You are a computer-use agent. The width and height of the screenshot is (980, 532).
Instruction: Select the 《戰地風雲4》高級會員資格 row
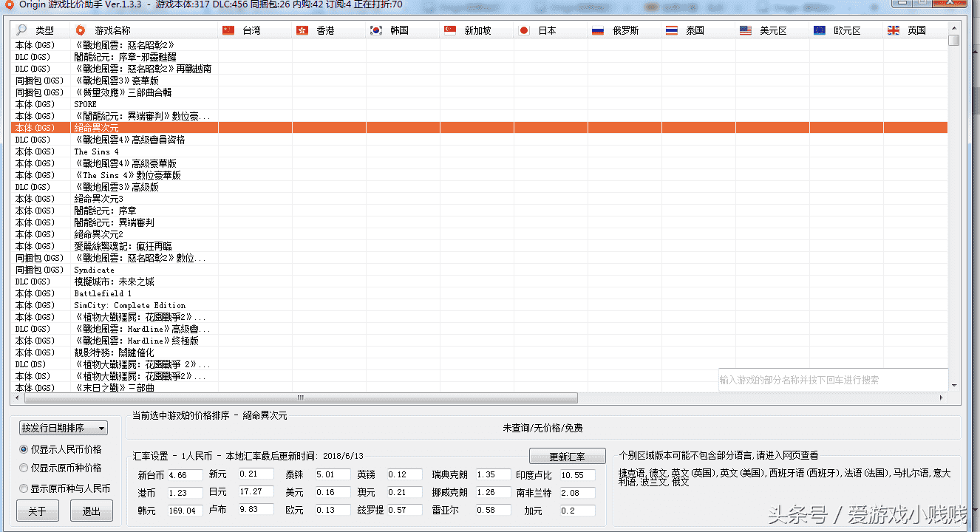tap(480, 140)
